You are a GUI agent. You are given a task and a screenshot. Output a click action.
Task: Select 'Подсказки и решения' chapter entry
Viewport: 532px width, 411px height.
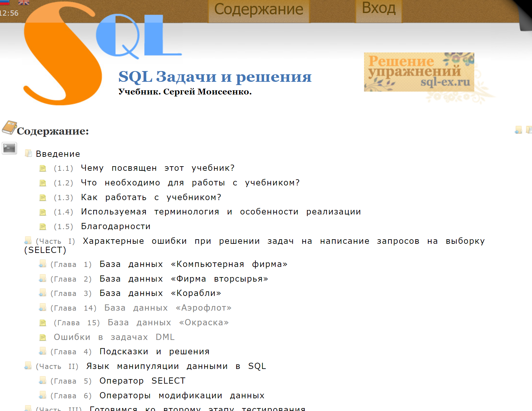(154, 352)
